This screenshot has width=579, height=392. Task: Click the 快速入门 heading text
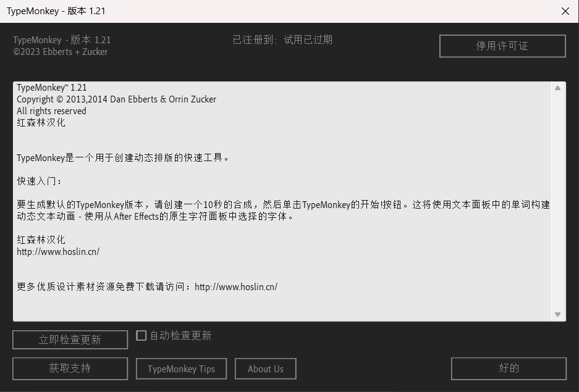(39, 181)
